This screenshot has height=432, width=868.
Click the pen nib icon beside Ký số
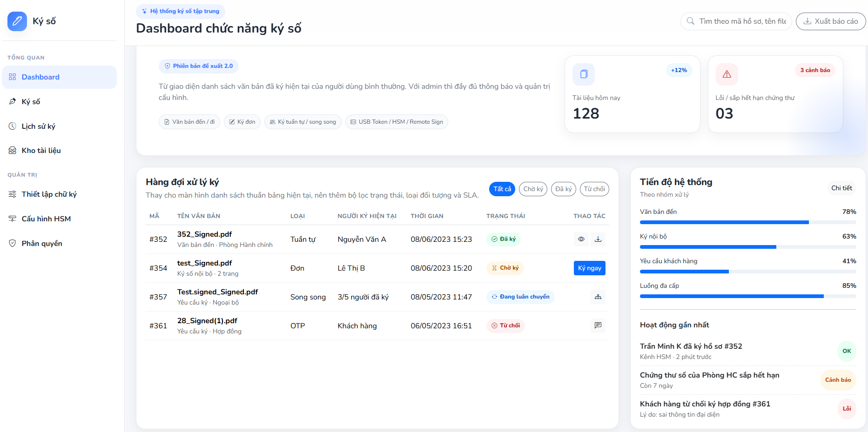coord(13,101)
